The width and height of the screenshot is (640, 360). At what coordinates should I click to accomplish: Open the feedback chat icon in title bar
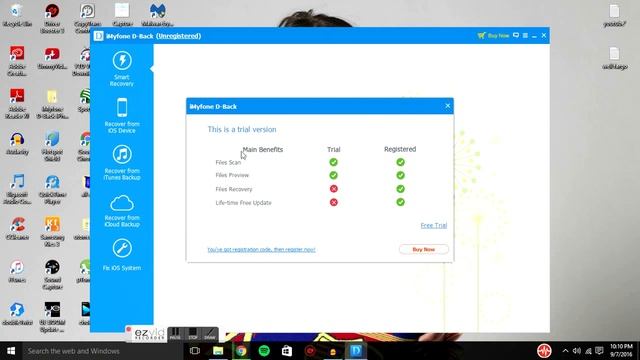click(516, 36)
